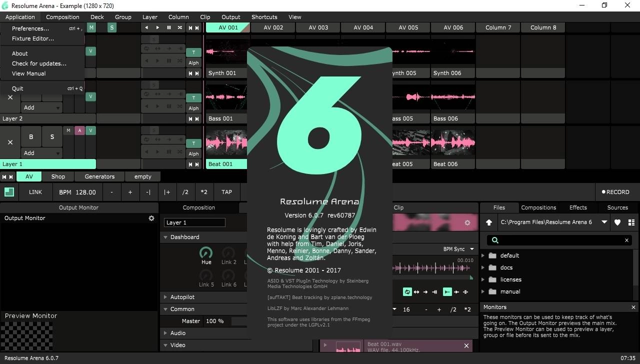
Task: Open the BPM Sync dropdown
Action: tap(458, 249)
